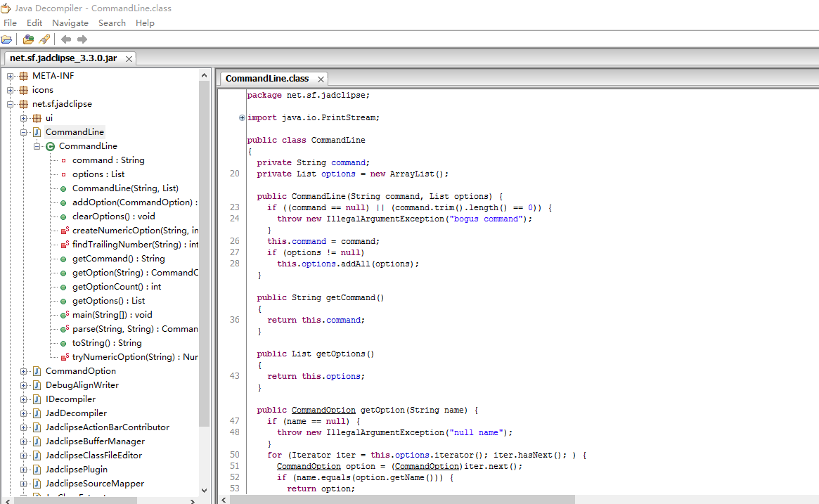This screenshot has height=504, width=819.
Task: Expand the META-INF folder node
Action: [x=10, y=76]
